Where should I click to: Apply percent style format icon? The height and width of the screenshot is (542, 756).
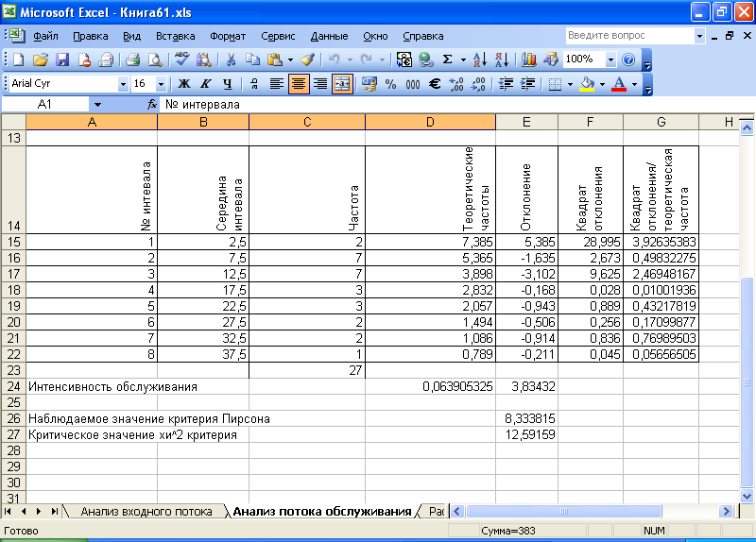point(390,84)
